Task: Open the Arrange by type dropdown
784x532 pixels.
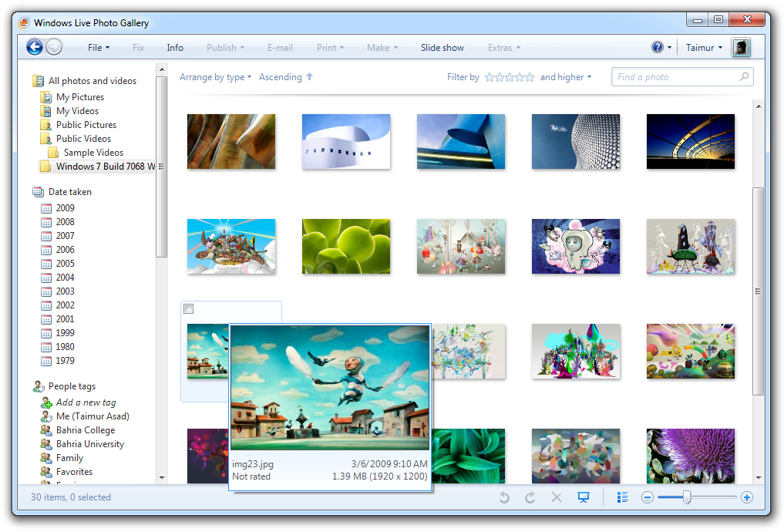Action: coord(216,77)
